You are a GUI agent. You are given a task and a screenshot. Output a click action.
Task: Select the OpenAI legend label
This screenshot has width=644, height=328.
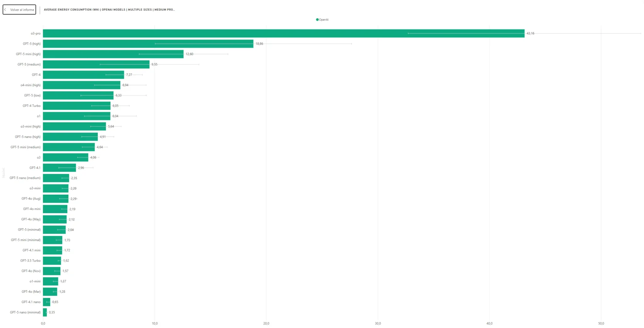coord(324,19)
